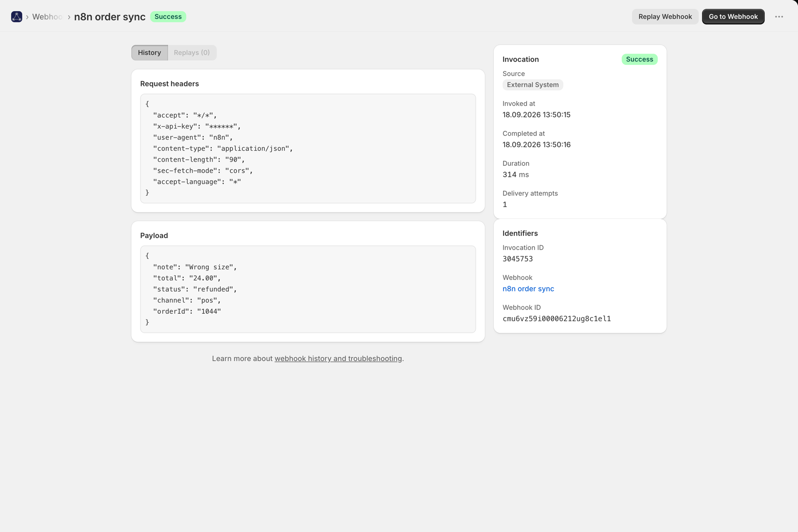Click the first breadcrumb chevron separator
Viewport: 798px width, 532px height.
[27, 17]
